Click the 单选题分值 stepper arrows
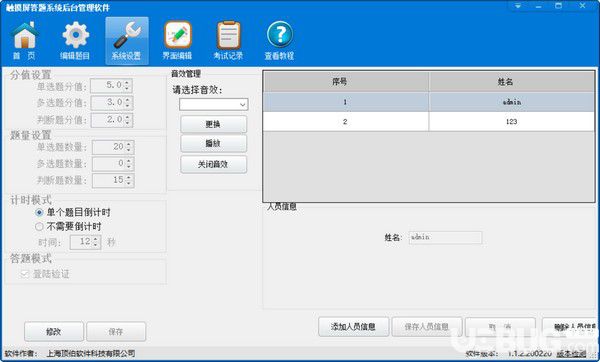This screenshot has height=362, width=600. tap(128, 86)
